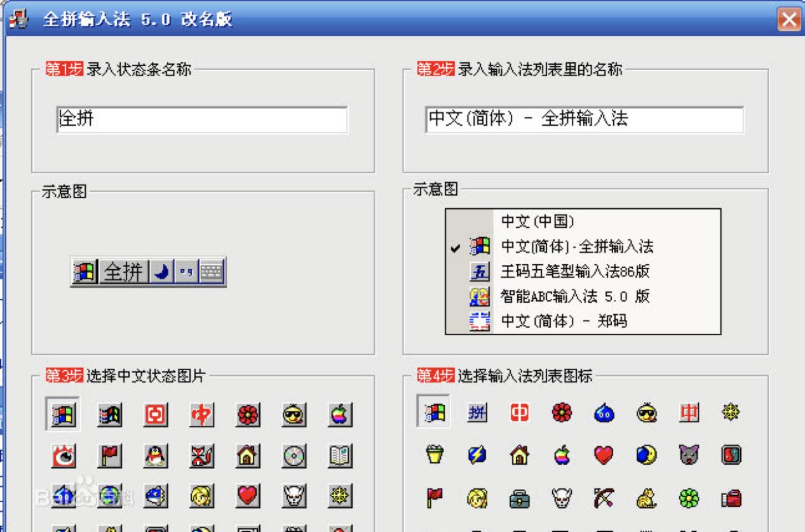Image resolution: width=805 pixels, height=532 pixels.
Task: Choose the green flower icon
Action: tap(689, 499)
